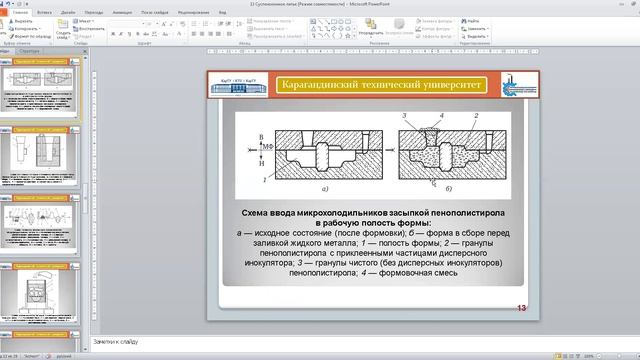640x360 pixels.
Task: Click the Find (Найти) button
Action: click(x=470, y=21)
